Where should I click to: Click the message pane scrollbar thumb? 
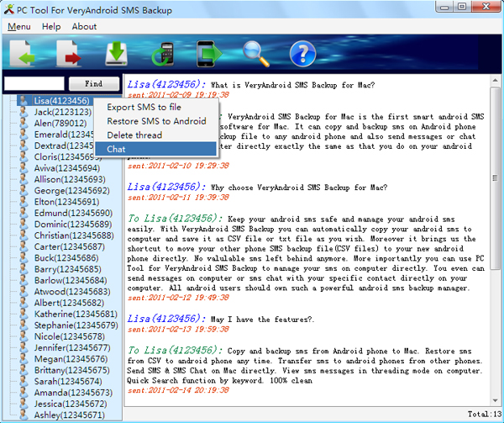(495, 177)
